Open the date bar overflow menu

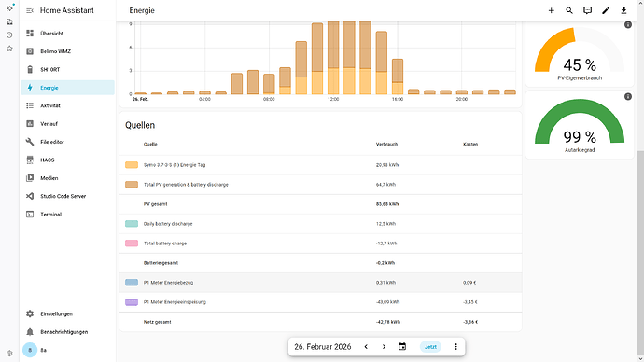(x=455, y=347)
